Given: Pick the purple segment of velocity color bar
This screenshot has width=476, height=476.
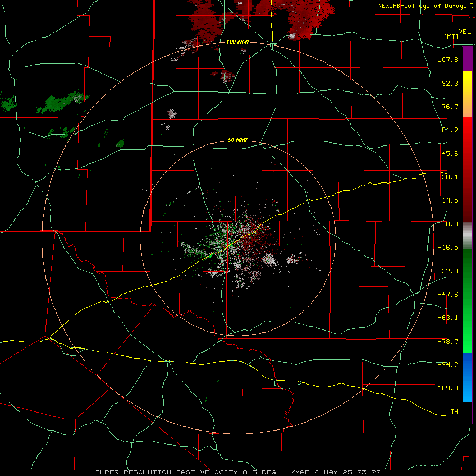Looking at the screenshot, I should (467, 59).
